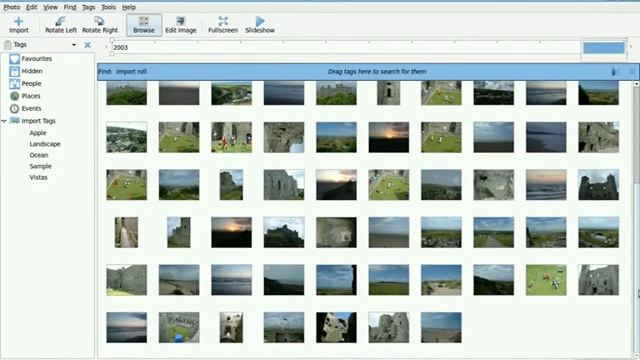The image size is (640, 360).
Task: Open the View menu
Action: (50, 7)
